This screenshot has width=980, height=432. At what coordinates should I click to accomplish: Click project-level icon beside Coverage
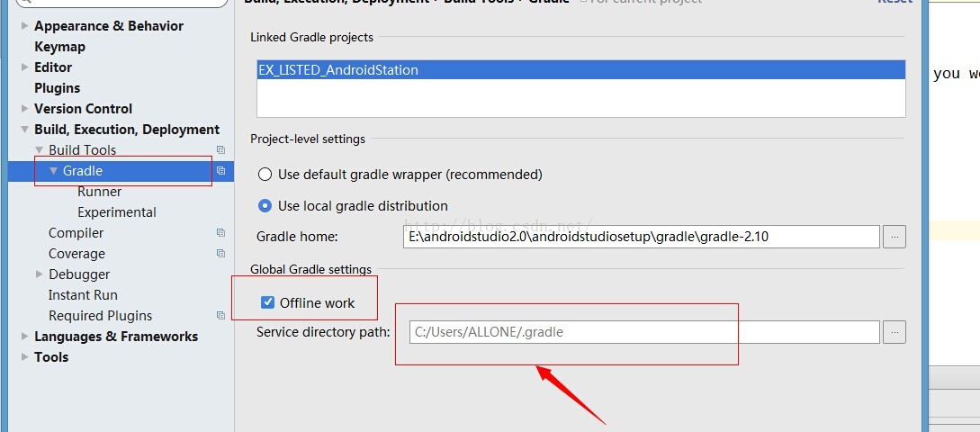pos(220,253)
